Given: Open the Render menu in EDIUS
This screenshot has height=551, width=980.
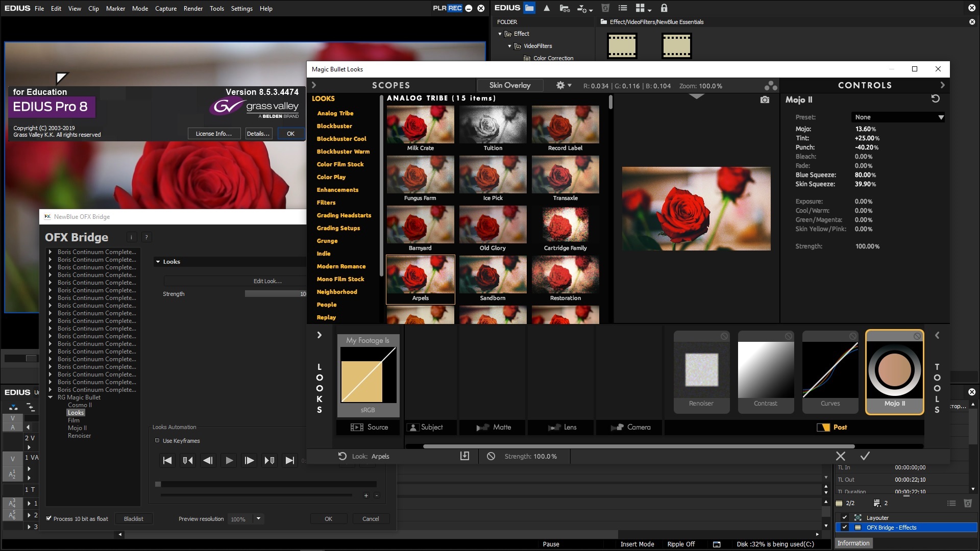Looking at the screenshot, I should coord(193,8).
